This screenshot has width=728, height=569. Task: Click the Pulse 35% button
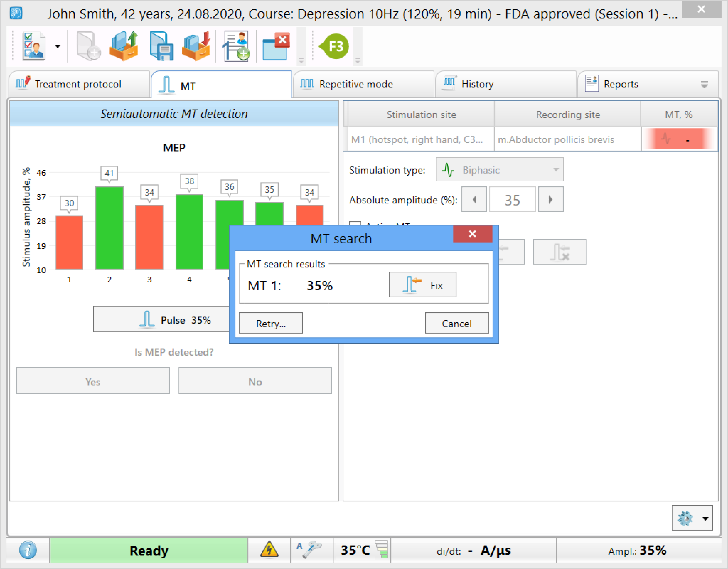coord(161,319)
